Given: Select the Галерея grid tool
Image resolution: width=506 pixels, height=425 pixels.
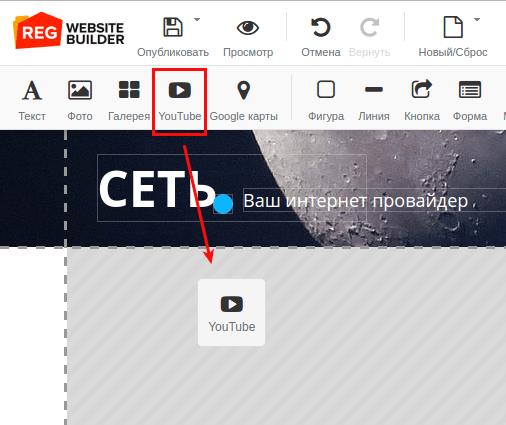Looking at the screenshot, I should (129, 90).
